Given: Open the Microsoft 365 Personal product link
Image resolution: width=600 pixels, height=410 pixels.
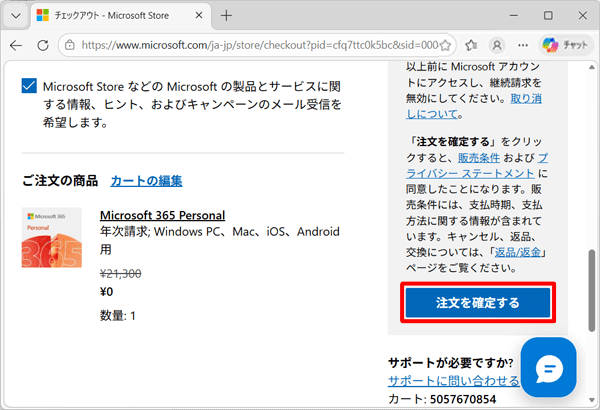Looking at the screenshot, I should pos(162,215).
